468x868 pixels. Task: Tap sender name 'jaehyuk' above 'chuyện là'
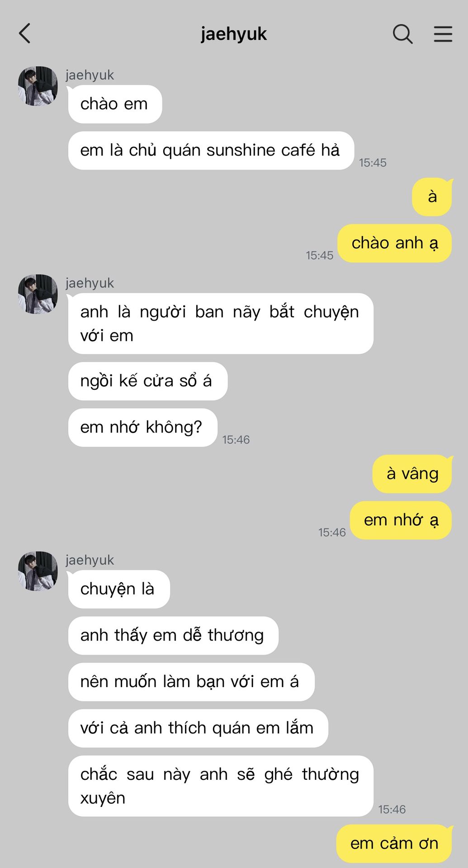point(90,560)
